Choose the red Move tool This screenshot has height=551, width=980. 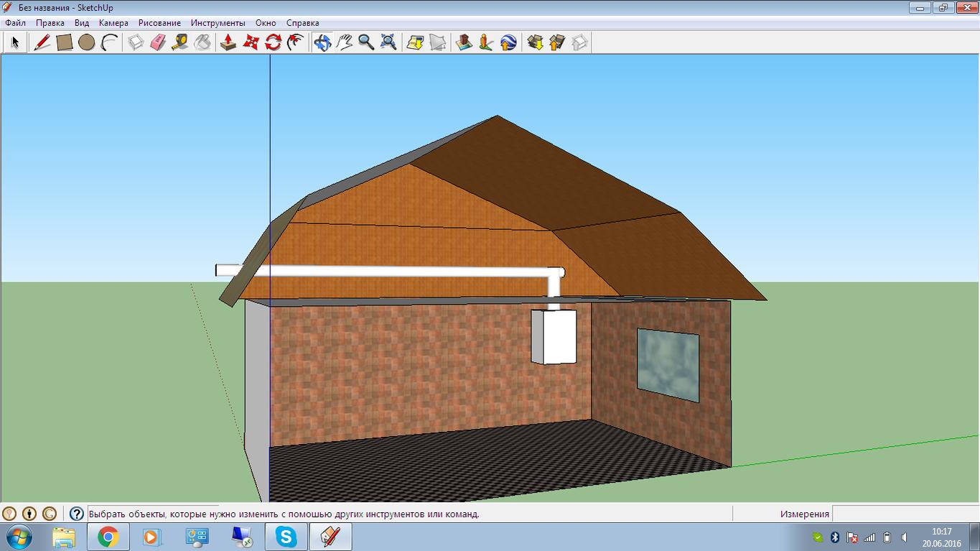(x=251, y=42)
